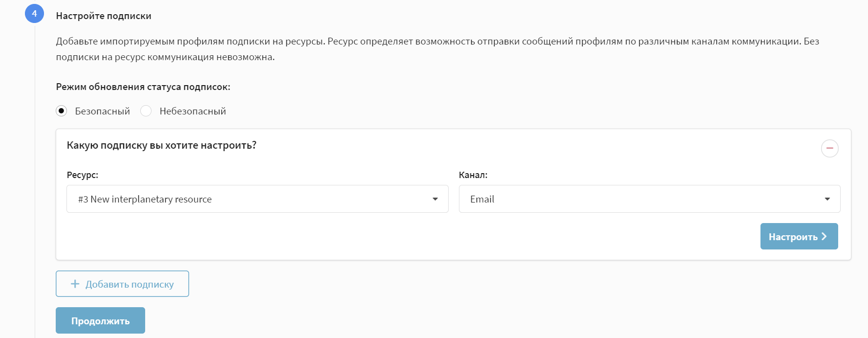Click the Настройте подписки step heading
This screenshot has height=338, width=868.
(104, 16)
